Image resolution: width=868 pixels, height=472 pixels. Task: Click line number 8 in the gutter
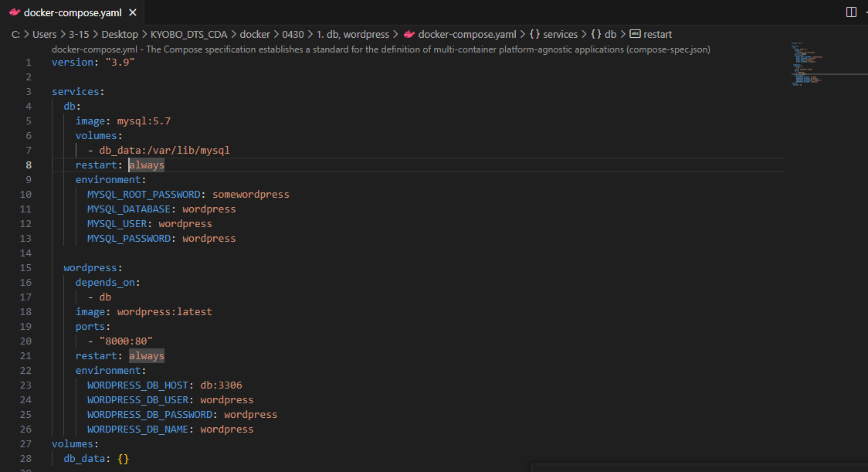click(x=29, y=165)
